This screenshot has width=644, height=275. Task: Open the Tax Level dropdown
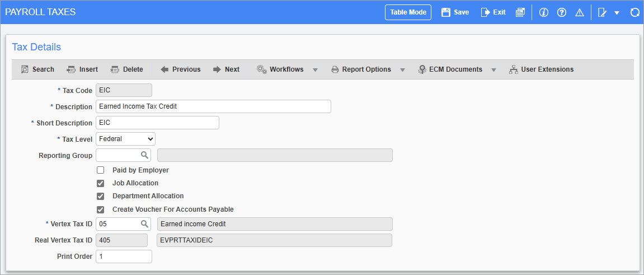tap(126, 139)
